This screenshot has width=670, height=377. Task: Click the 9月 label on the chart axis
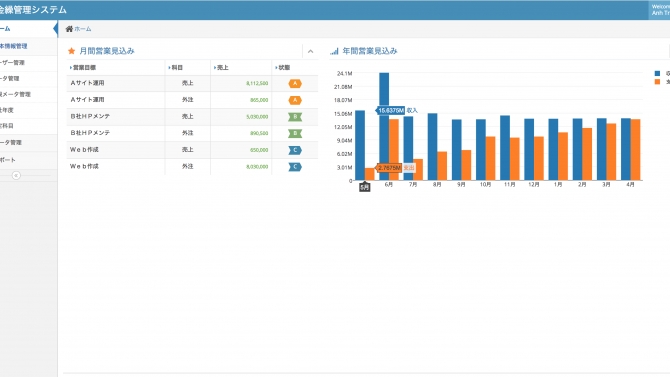coord(461,185)
